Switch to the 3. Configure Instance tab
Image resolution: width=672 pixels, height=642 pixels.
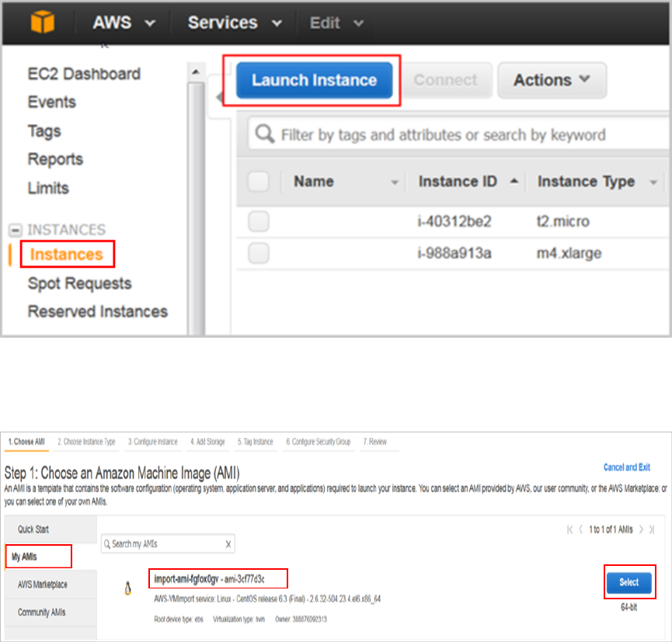(152, 442)
